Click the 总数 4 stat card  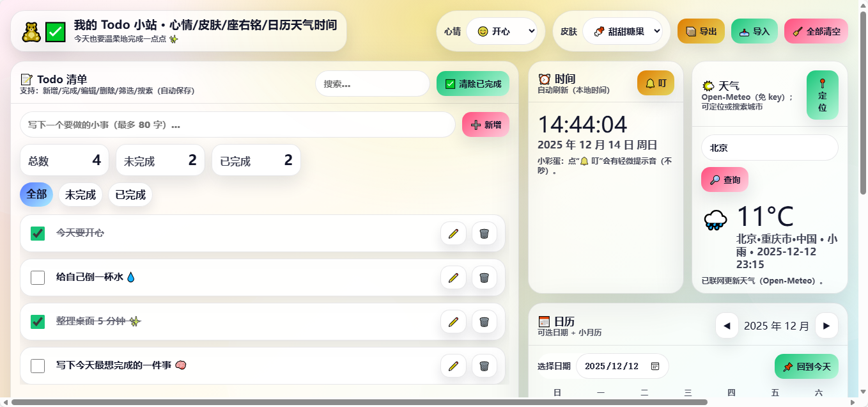65,161
